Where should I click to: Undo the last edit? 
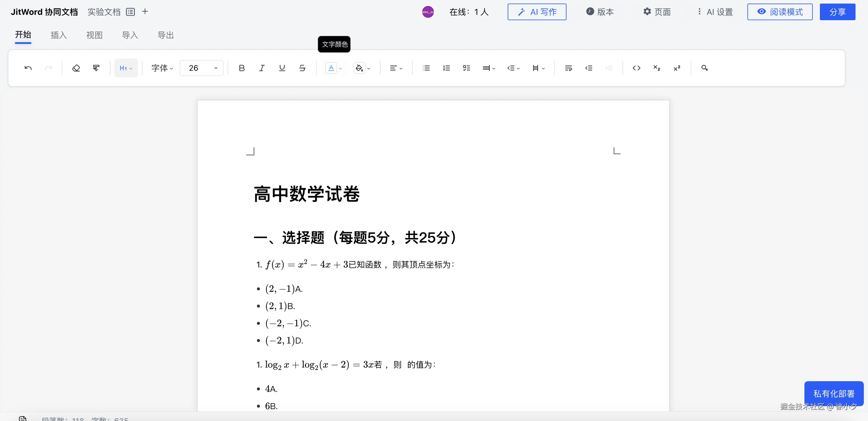click(28, 68)
